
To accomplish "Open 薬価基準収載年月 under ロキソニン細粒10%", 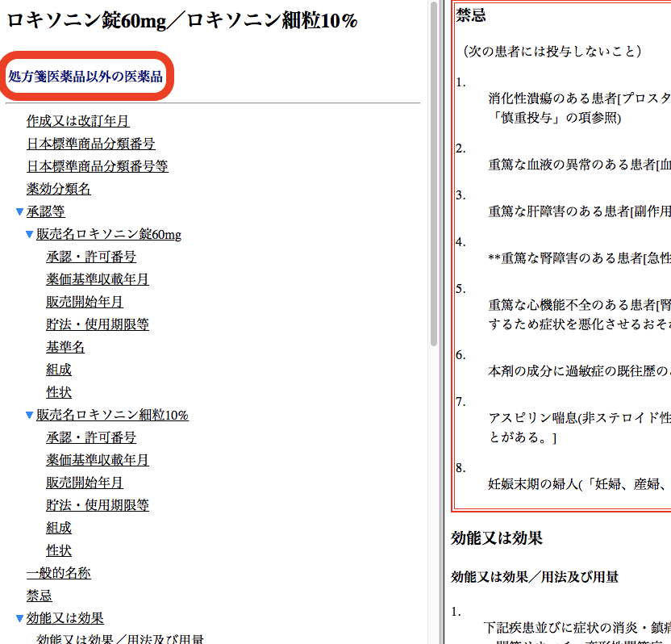I will coord(98,460).
